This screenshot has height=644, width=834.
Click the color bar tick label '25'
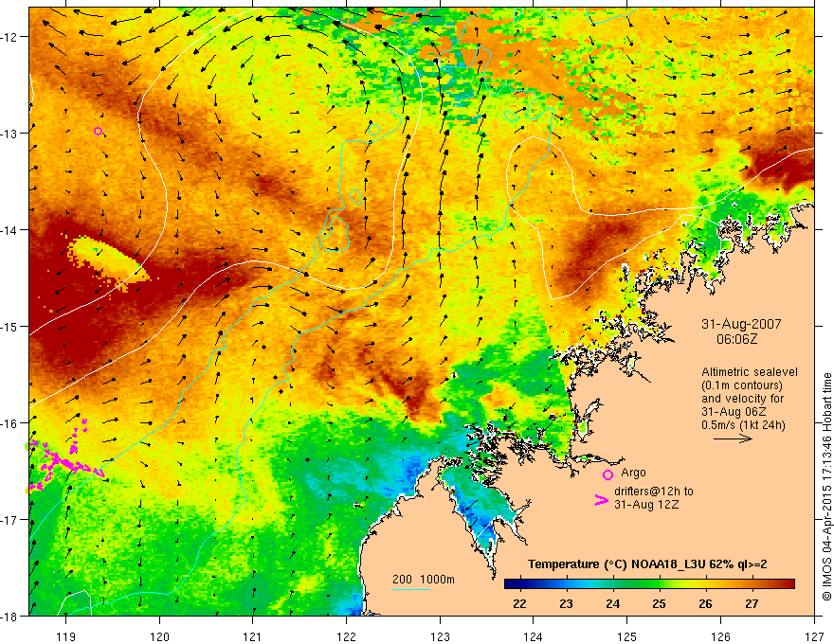pos(659,604)
